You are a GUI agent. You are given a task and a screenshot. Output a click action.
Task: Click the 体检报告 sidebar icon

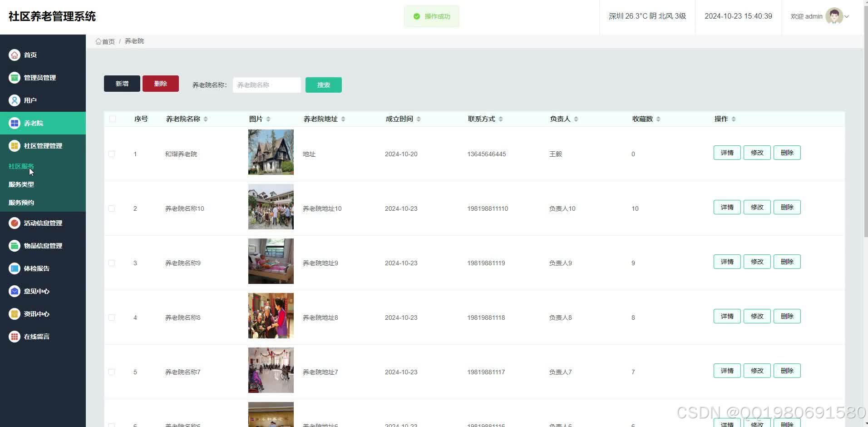pyautogui.click(x=15, y=268)
